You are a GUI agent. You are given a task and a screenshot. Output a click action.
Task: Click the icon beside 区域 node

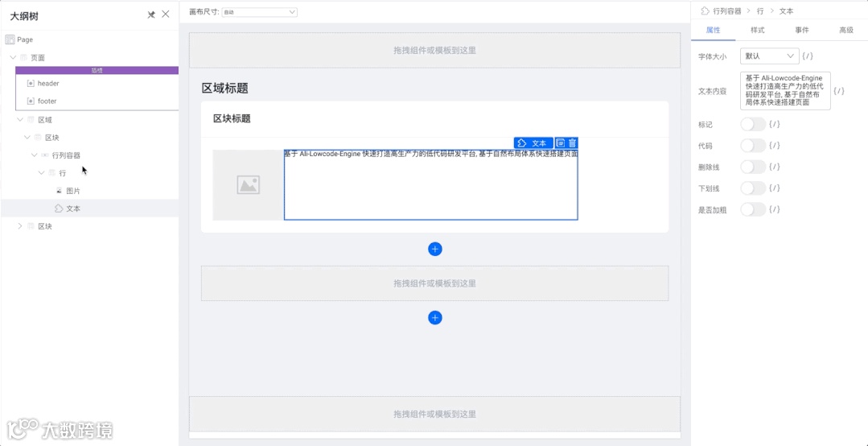[x=31, y=120]
